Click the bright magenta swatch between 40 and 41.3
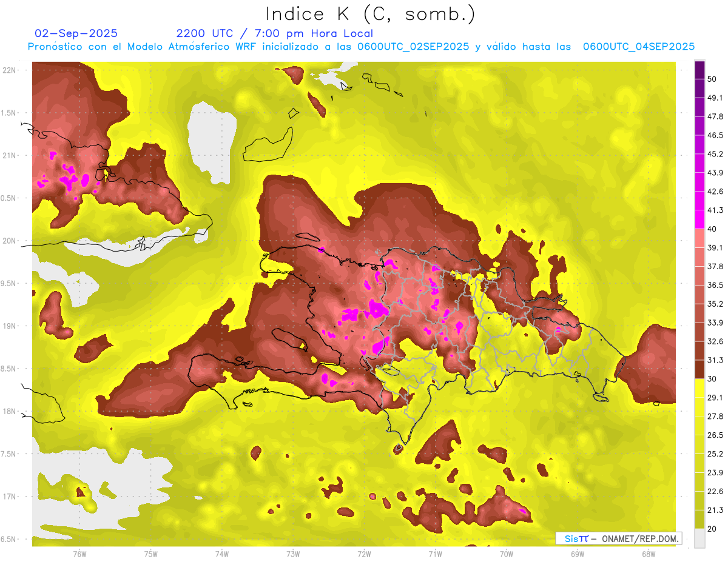The width and height of the screenshot is (728, 562). click(700, 219)
